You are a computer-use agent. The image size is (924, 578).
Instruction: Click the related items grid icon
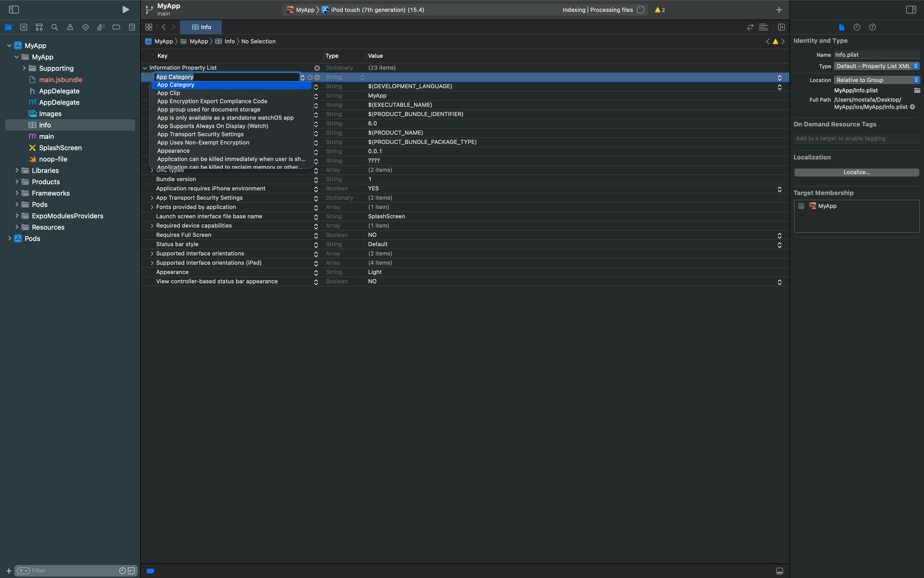[149, 27]
